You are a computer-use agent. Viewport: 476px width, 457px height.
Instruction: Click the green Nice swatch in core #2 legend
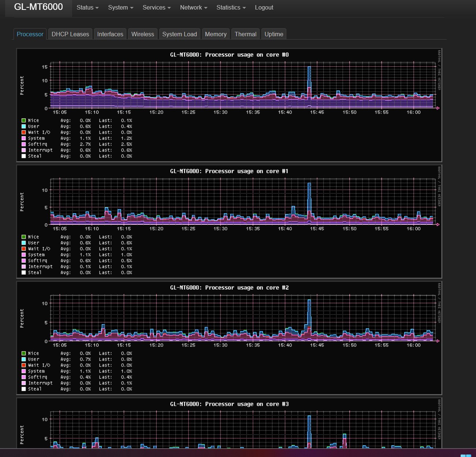pos(23,353)
